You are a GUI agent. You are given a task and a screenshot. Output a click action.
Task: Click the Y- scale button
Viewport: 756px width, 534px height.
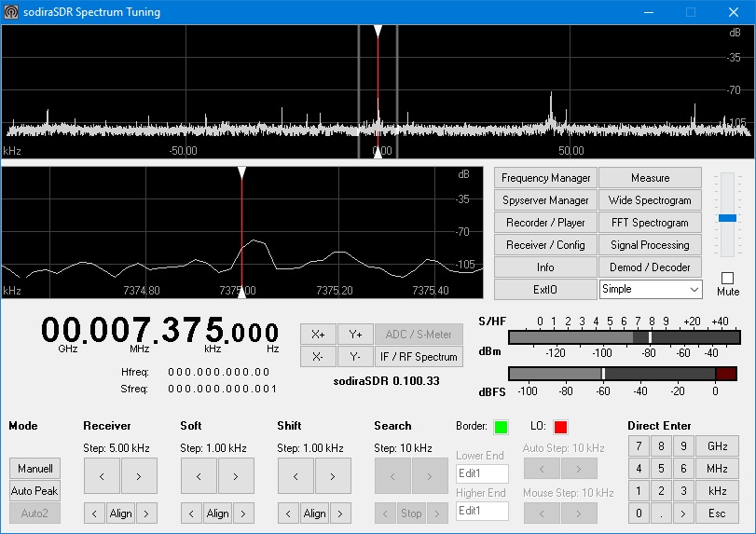point(355,357)
